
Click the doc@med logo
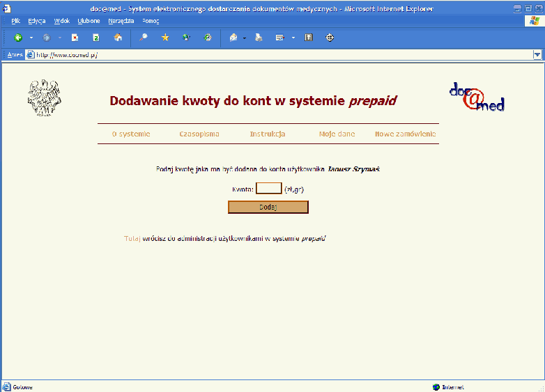click(476, 99)
